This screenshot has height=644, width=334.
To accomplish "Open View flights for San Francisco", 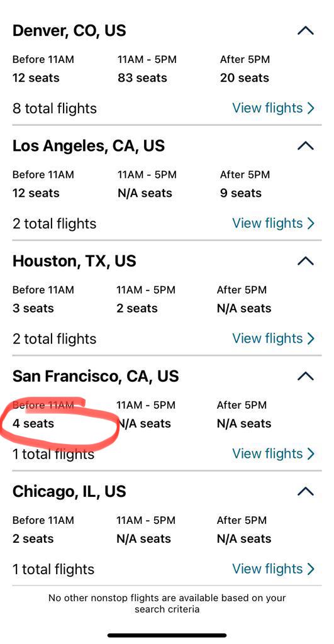I will pyautogui.click(x=273, y=453).
